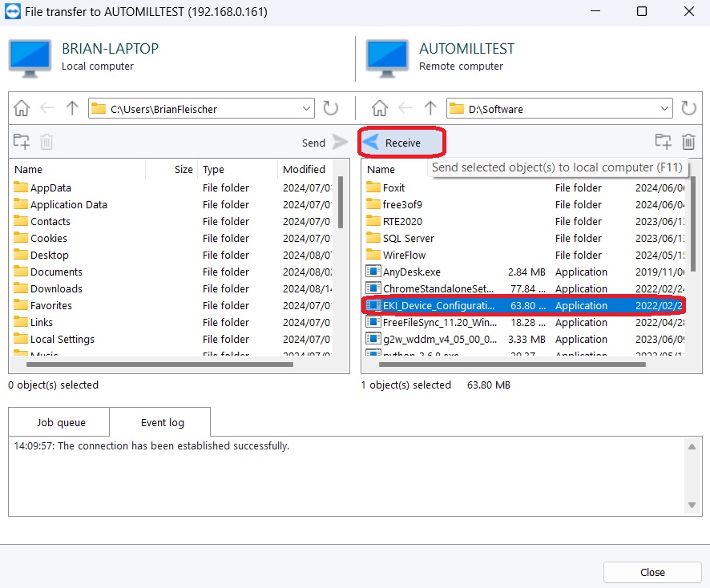Delete selected local object
This screenshot has height=588, width=710.
pyautogui.click(x=46, y=142)
